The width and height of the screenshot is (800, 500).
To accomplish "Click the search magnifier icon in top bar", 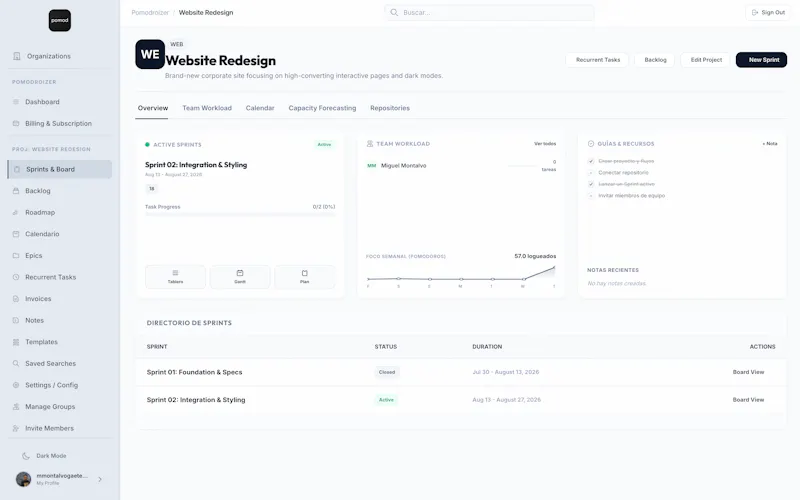I will point(394,12).
